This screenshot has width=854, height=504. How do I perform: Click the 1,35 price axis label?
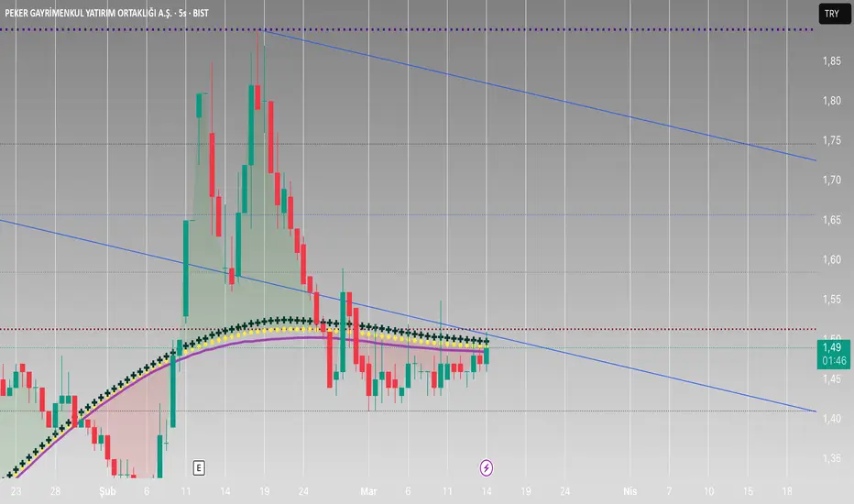pos(832,459)
